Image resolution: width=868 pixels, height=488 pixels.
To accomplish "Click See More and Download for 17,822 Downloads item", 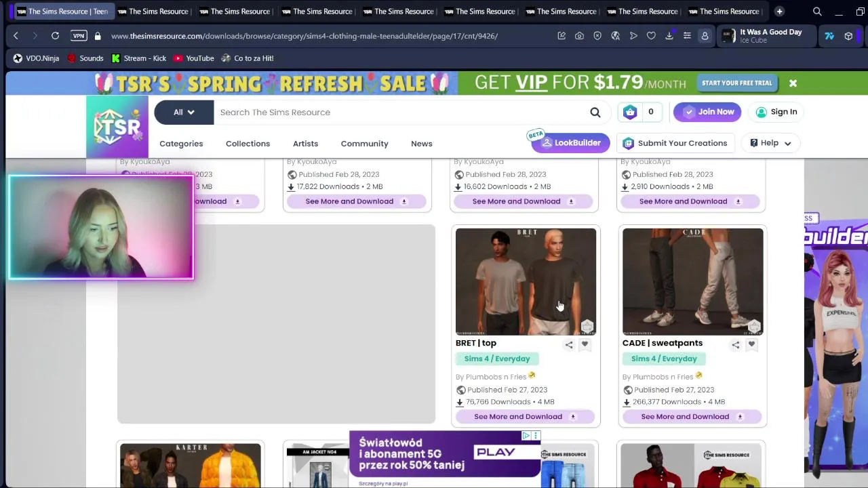I will click(356, 201).
